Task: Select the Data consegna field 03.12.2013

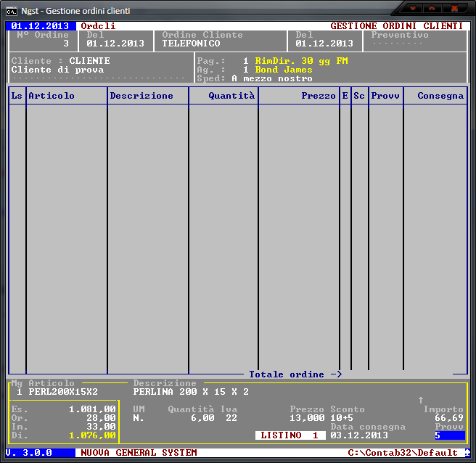Action: pos(359,435)
